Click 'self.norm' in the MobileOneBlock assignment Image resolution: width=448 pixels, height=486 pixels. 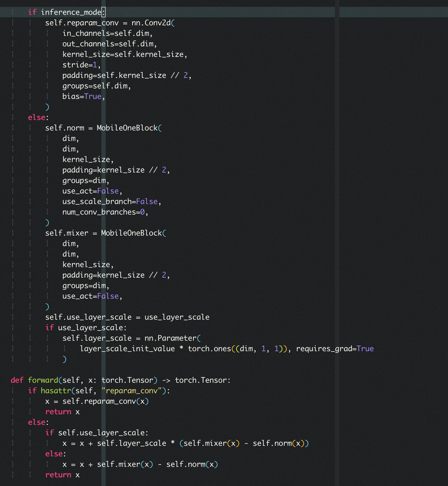[x=65, y=128]
